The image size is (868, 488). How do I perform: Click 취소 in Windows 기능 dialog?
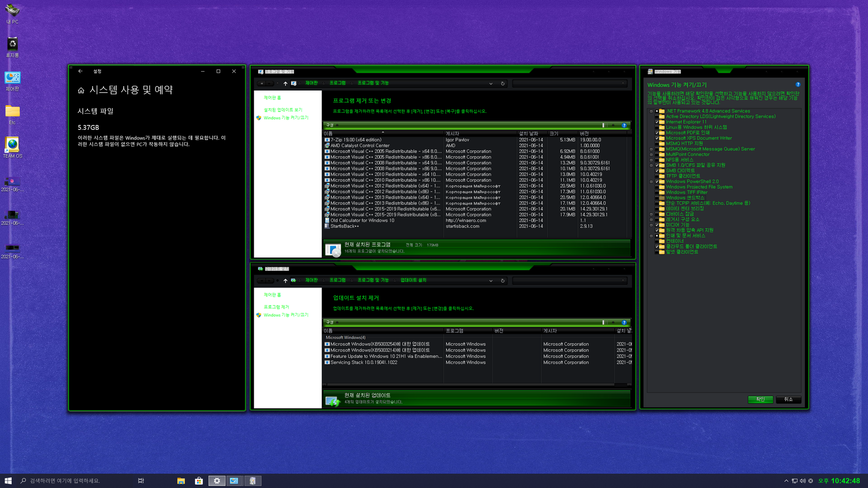tap(789, 399)
